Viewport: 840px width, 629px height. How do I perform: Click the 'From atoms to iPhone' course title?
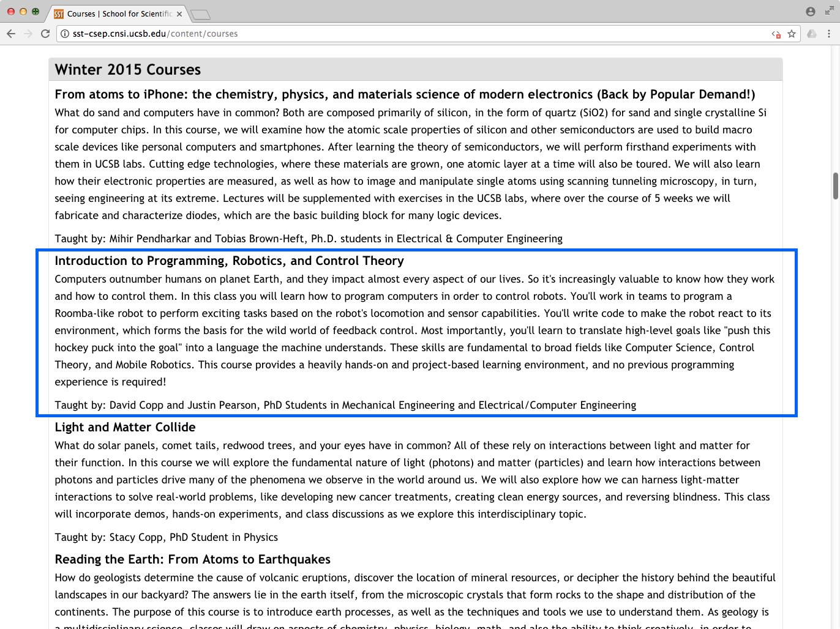404,94
